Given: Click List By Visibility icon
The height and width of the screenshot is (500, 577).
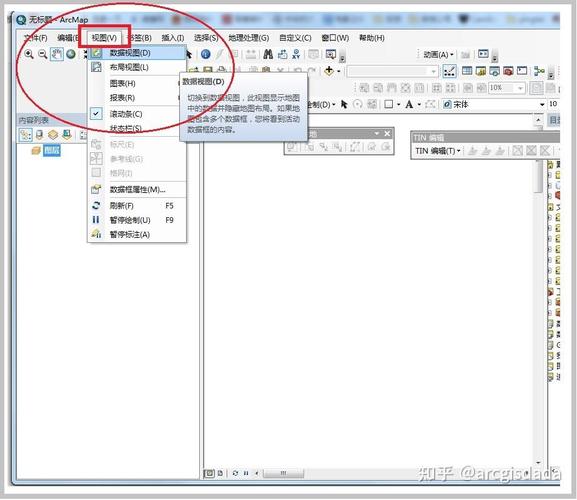Looking at the screenshot, I should click(53, 135).
